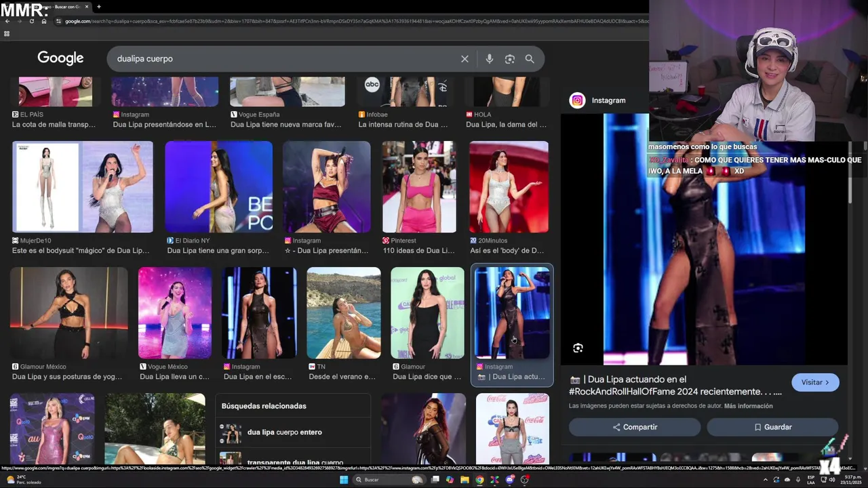Show hidden system tray icons
The height and width of the screenshot is (488, 868).
[766, 480]
